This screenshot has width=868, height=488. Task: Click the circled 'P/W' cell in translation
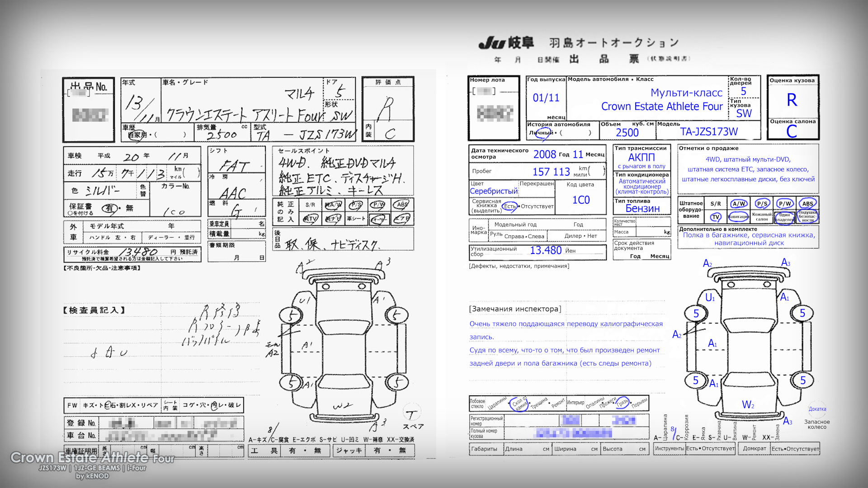click(785, 204)
